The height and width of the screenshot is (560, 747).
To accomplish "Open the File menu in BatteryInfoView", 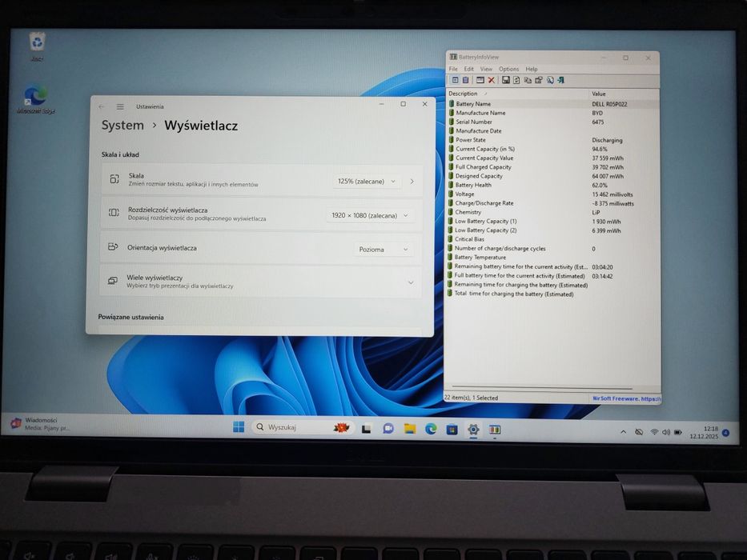I will 453,69.
